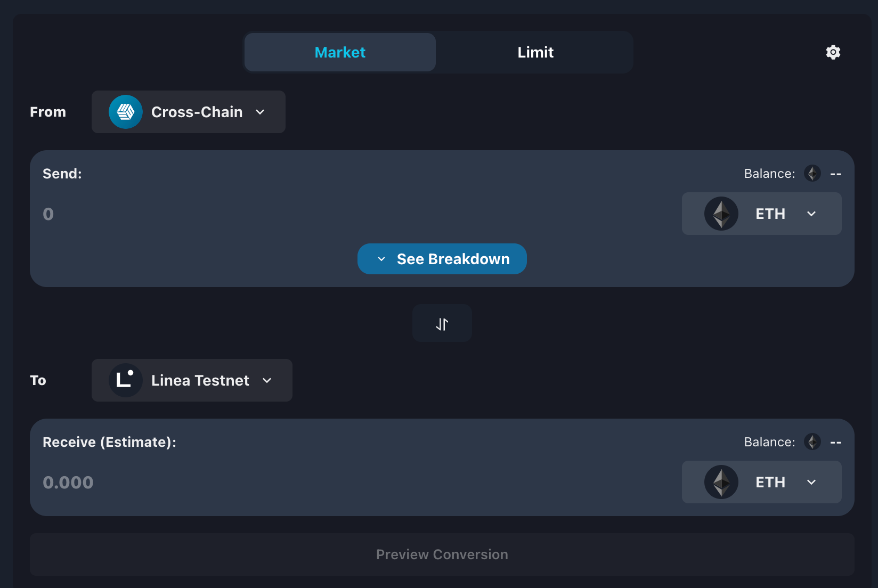878x588 pixels.
Task: Open the From Cross-Chain network dropdown
Action: click(189, 112)
